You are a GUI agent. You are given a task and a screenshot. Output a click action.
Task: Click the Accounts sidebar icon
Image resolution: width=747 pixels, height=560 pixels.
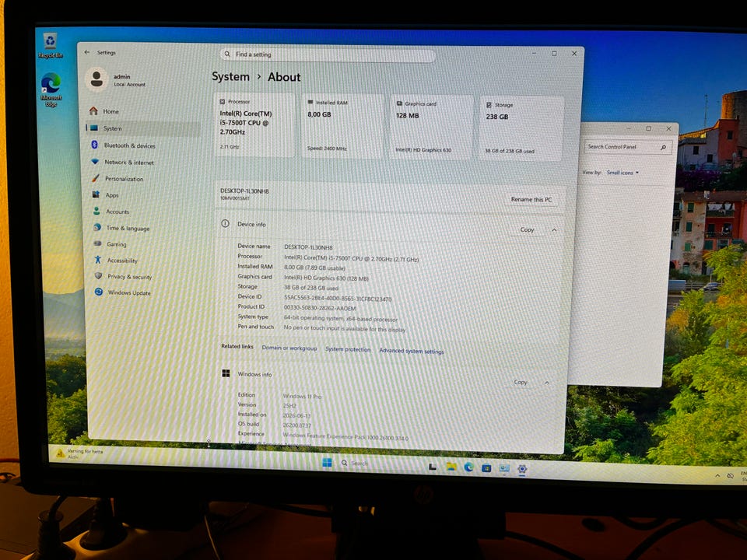(x=96, y=211)
